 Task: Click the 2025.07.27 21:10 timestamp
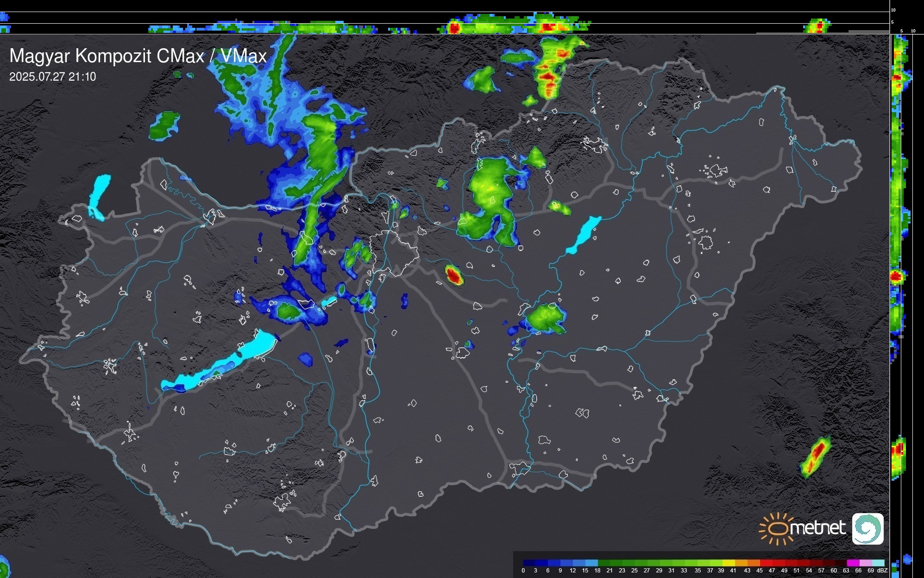pyautogui.click(x=52, y=77)
